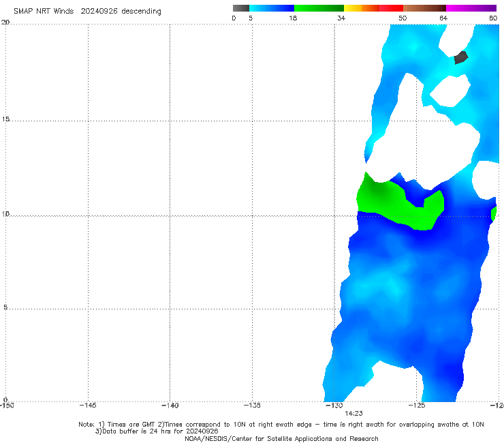Click the longitude axis label "-130"
This screenshot has width=504, height=443.
pyautogui.click(x=334, y=406)
